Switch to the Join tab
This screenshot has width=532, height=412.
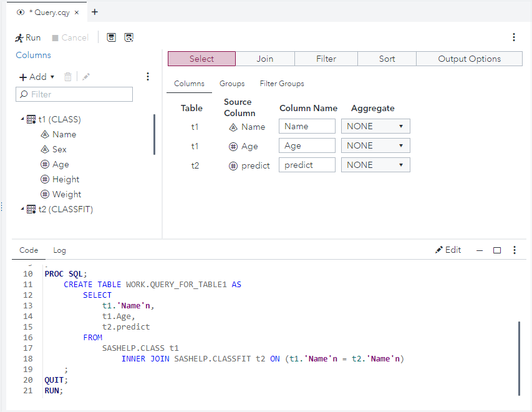pyautogui.click(x=265, y=59)
